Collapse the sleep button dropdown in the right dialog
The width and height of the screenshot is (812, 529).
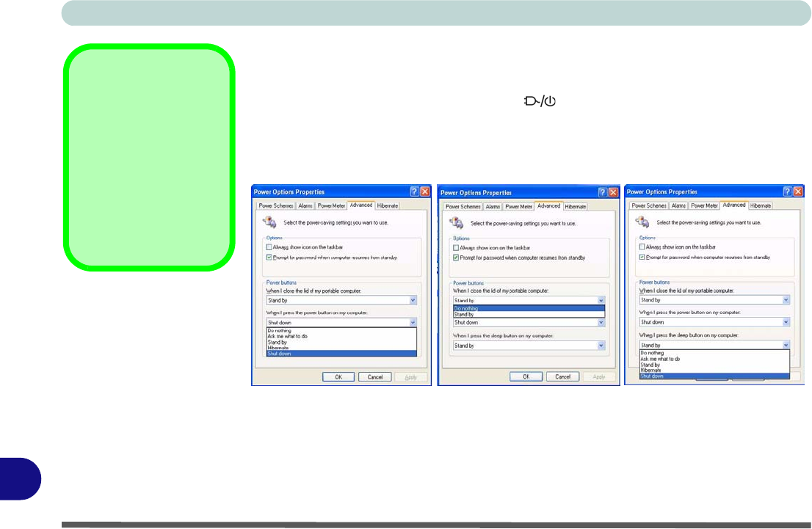tap(786, 345)
